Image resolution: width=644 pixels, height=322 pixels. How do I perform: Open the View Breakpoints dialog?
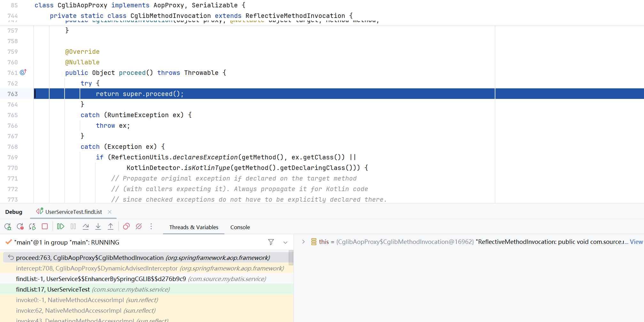pos(126,227)
